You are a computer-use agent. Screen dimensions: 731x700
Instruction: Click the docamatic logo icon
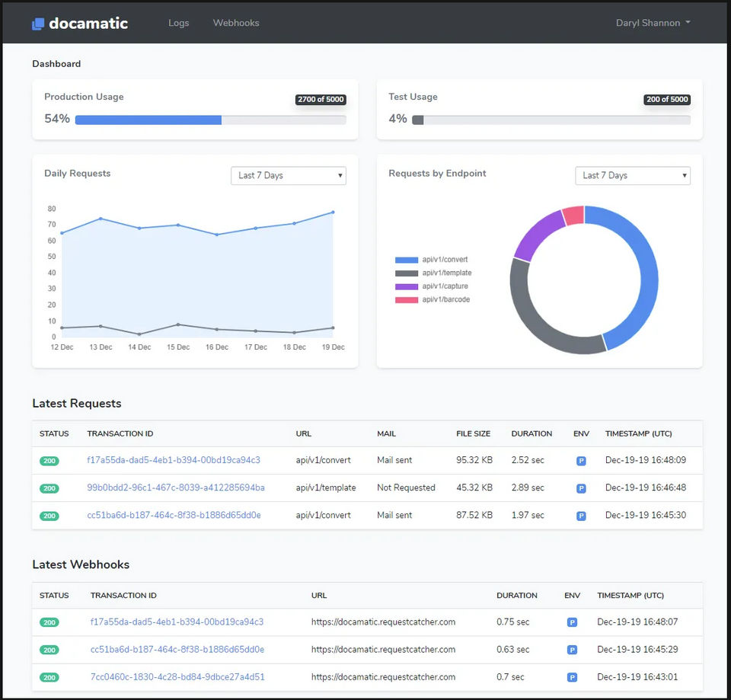point(38,24)
